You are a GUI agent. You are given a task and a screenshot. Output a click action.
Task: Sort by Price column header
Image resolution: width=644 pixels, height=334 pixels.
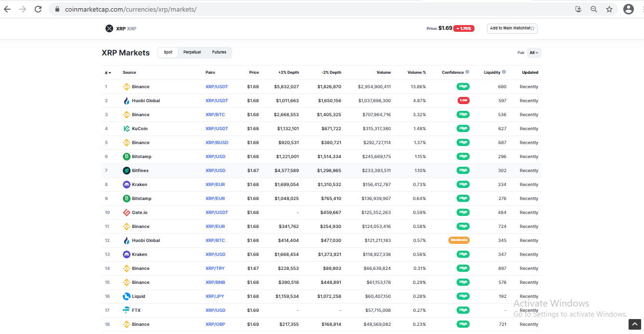pyautogui.click(x=254, y=73)
